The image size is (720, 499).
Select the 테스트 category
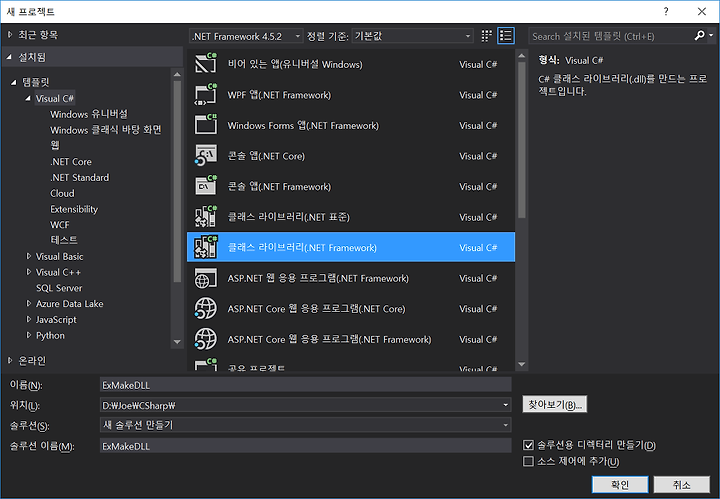click(x=64, y=240)
